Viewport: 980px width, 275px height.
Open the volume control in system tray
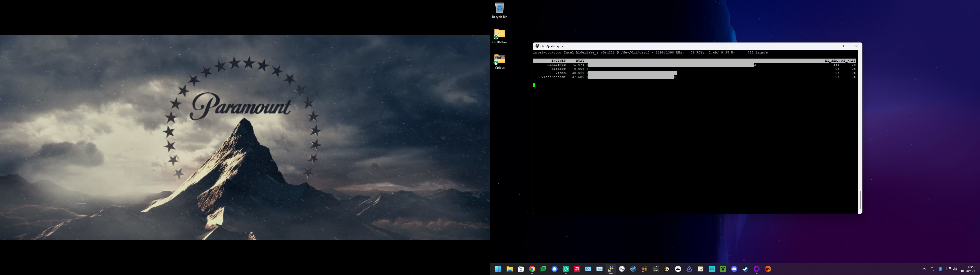point(955,269)
